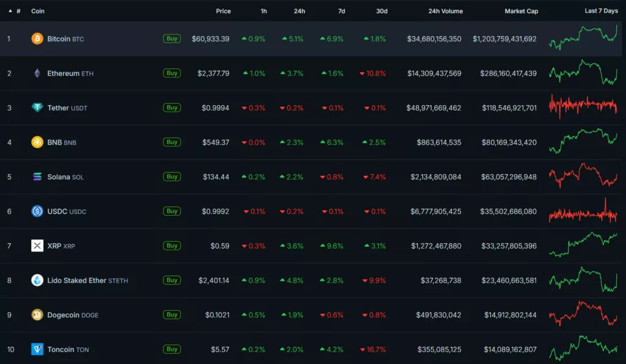Click the Bitcoin orange coin icon

pos(37,38)
